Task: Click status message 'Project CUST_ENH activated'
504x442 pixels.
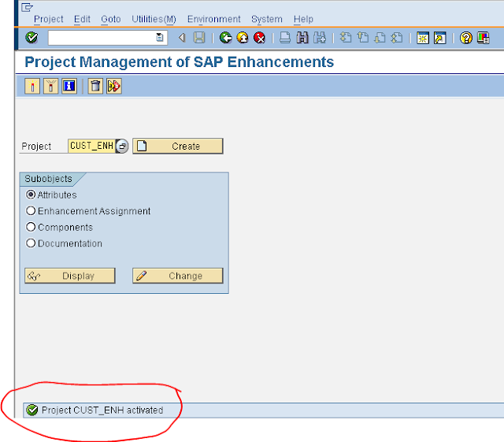Action: (102, 410)
